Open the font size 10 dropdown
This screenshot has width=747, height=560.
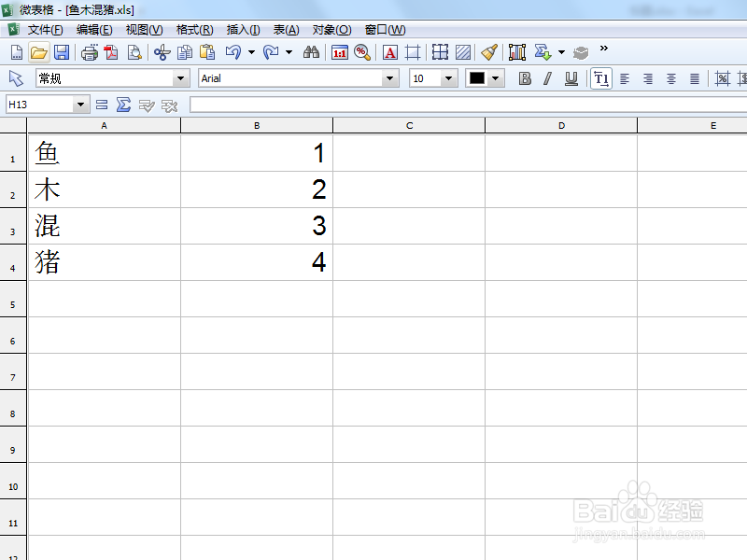448,78
